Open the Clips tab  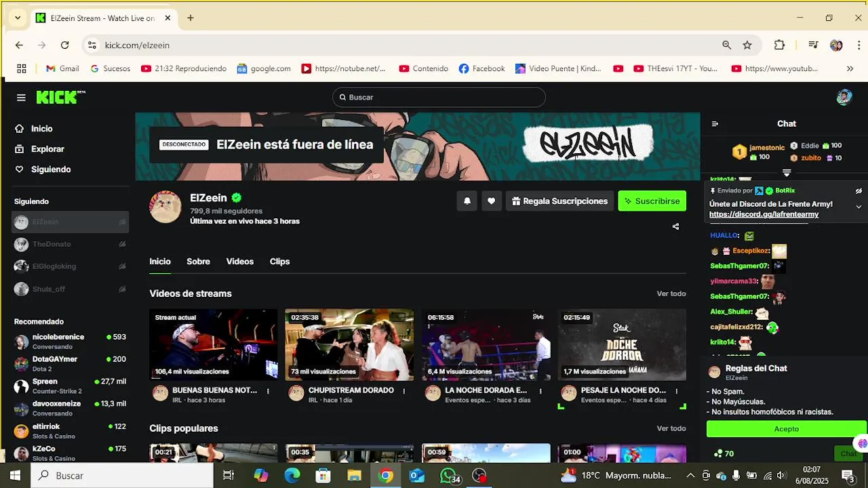[279, 262]
